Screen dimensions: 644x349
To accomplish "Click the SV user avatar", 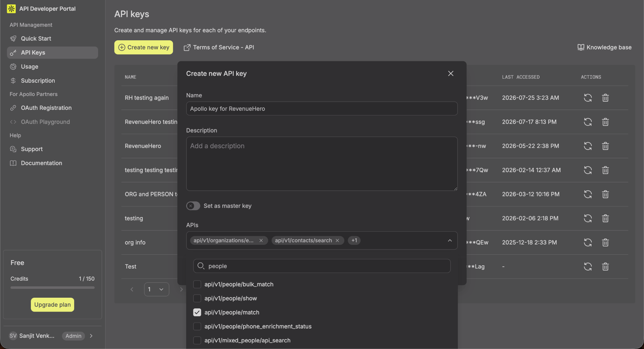I will pos(13,336).
